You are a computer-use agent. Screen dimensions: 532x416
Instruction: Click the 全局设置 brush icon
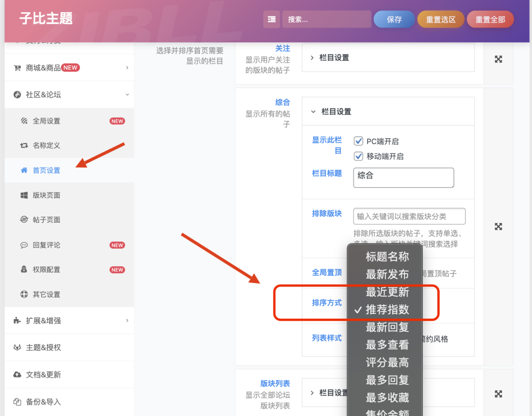click(24, 121)
